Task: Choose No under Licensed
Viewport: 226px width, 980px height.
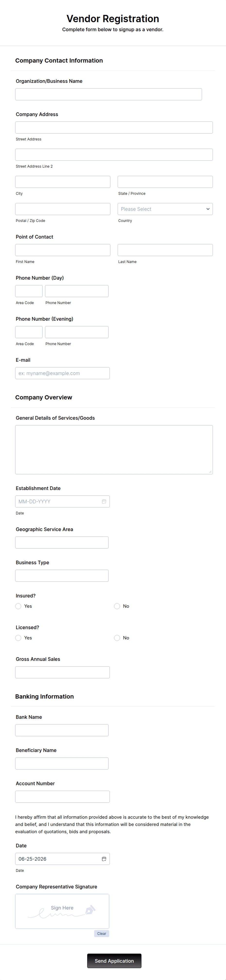Action: click(x=117, y=638)
